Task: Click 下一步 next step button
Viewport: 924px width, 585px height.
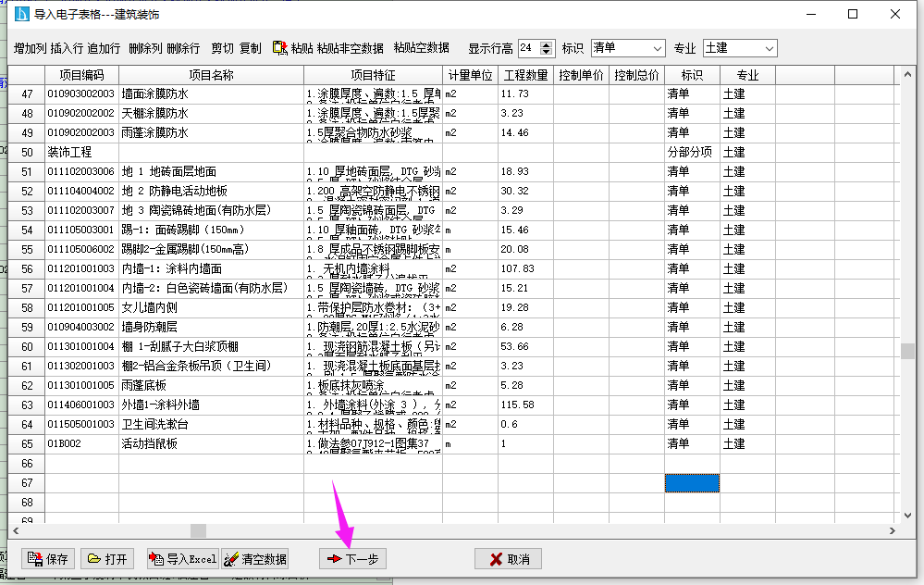Action: point(353,559)
